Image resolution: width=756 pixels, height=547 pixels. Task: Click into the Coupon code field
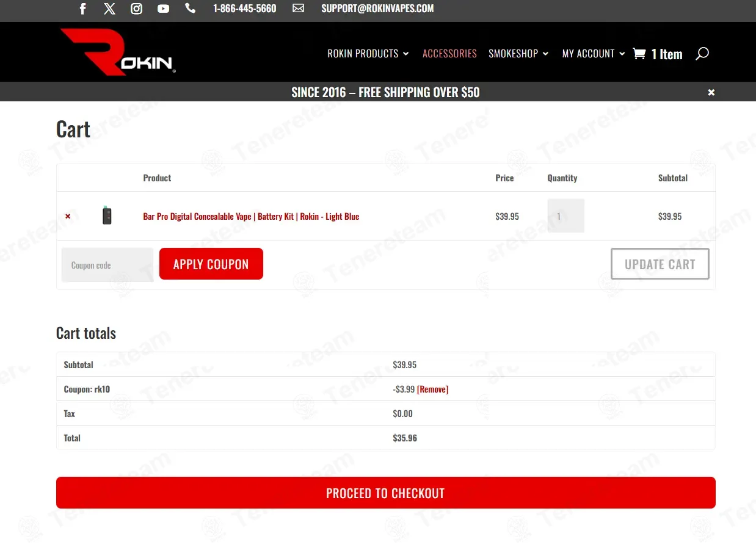[107, 265]
